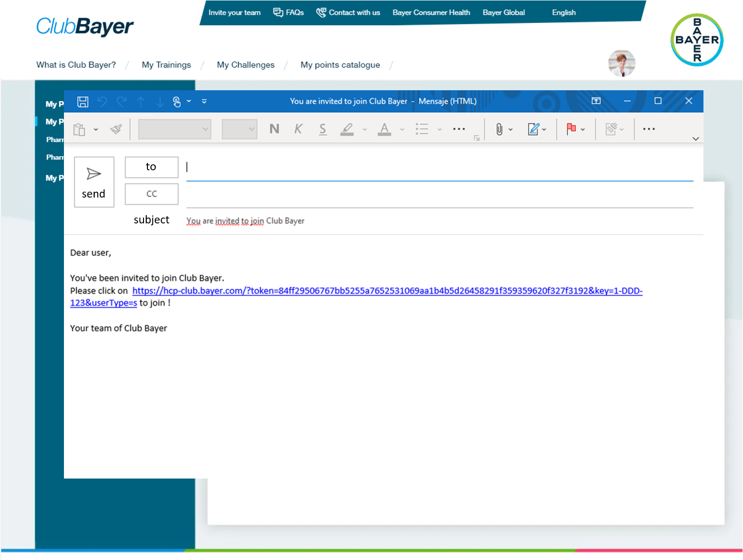Click the signature pen icon
The width and height of the screenshot is (743, 560).
coord(534,129)
